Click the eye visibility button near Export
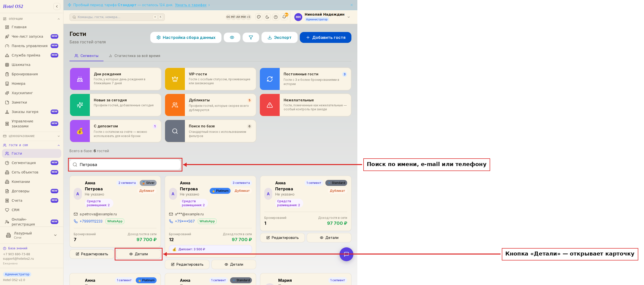The image size is (644, 285). [x=232, y=37]
